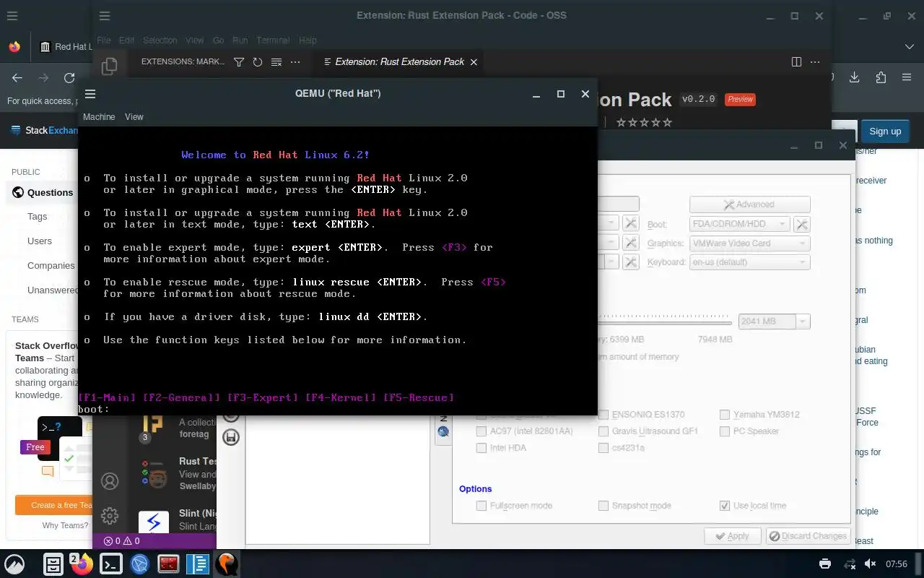Show errors and warnings in Code status bar
Image resolution: width=924 pixels, height=578 pixels.
click(x=121, y=540)
